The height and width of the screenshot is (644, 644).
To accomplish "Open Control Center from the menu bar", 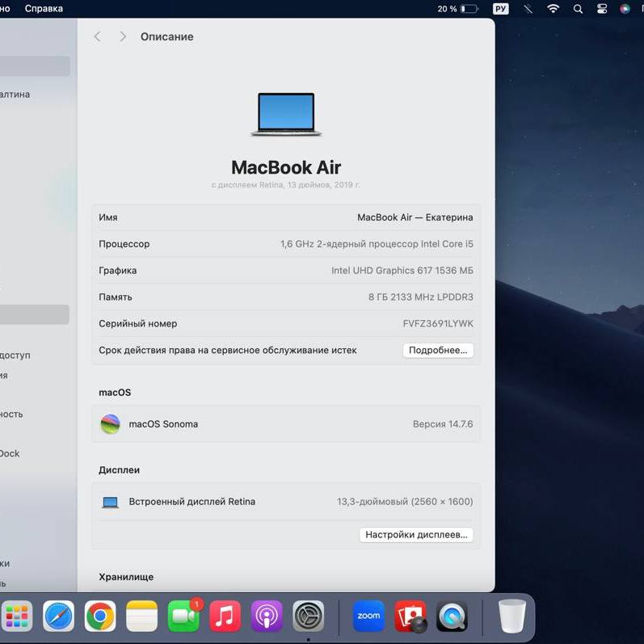I will tap(602, 9).
